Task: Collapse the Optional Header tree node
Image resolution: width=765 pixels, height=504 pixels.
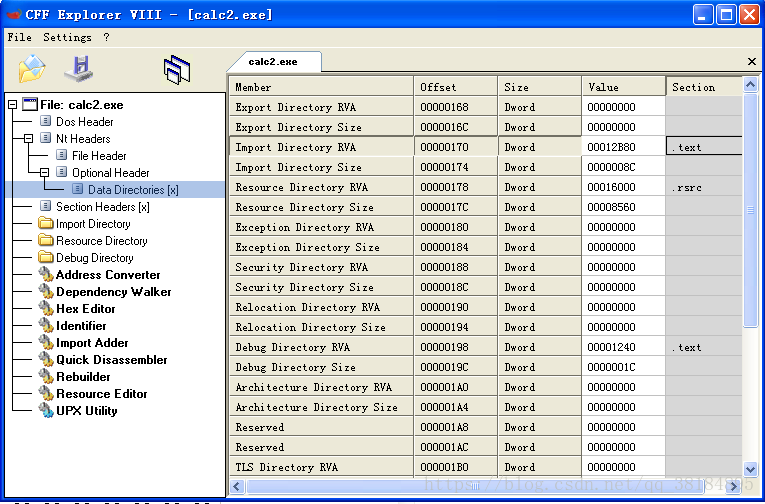Action: click(44, 172)
